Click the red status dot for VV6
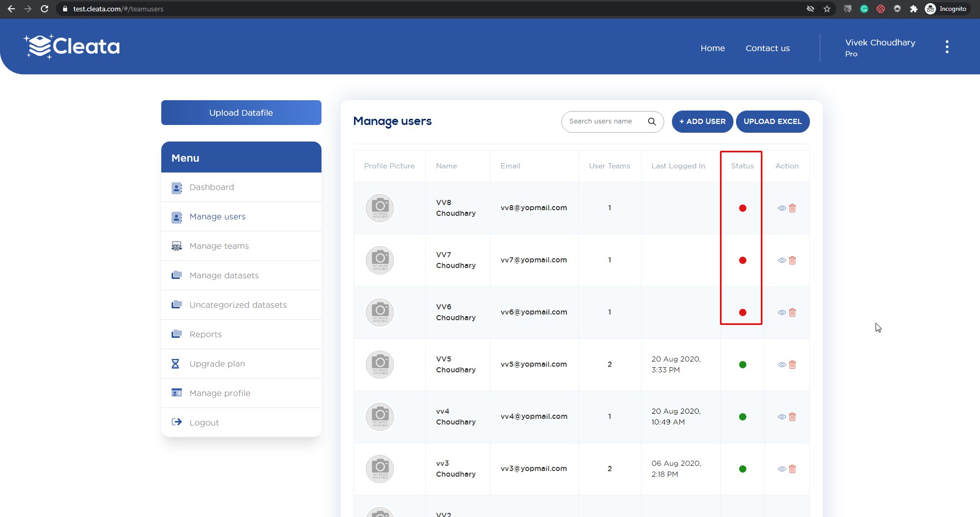This screenshot has height=517, width=980. click(742, 312)
